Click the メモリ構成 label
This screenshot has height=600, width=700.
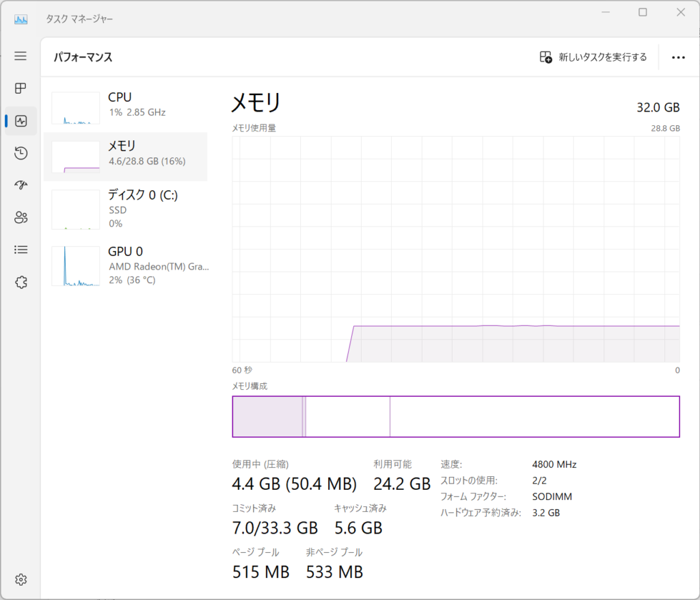(x=250, y=386)
